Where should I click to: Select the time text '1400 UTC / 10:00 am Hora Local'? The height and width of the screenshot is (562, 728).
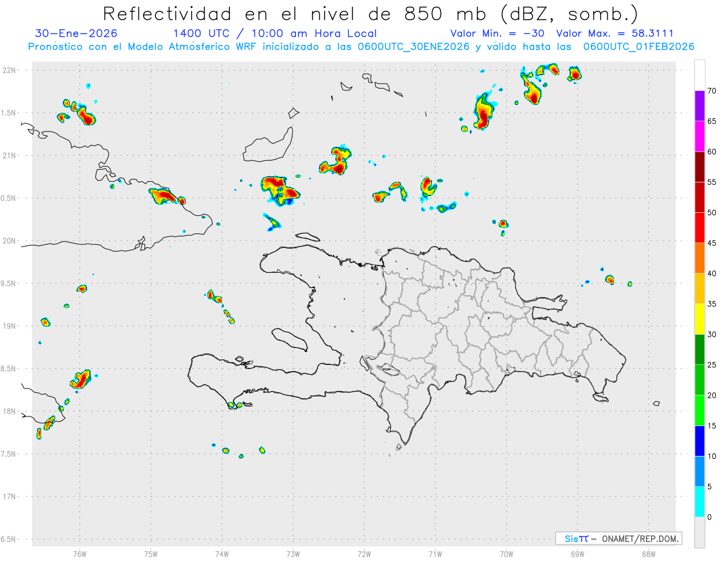(275, 33)
